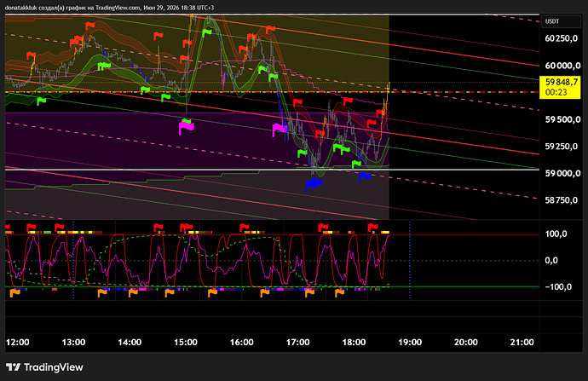The width and height of the screenshot is (588, 381).
Task: Click the 20:00 time axis label
Action: click(x=466, y=342)
